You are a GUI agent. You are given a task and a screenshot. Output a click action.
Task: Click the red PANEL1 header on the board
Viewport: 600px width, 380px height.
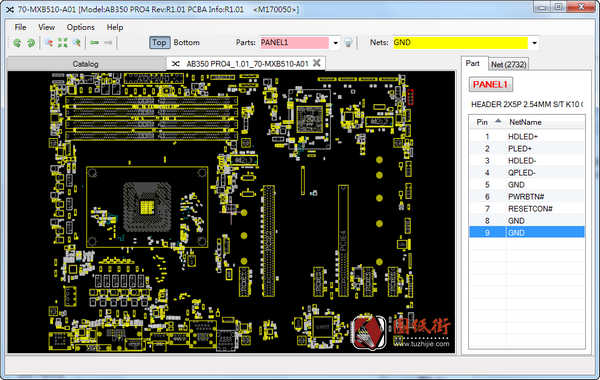pos(410,97)
